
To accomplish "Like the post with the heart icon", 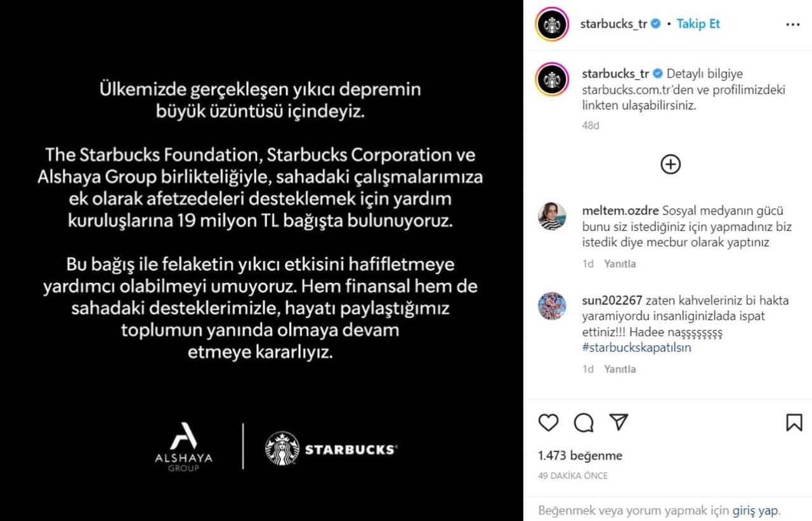I will pos(548,423).
